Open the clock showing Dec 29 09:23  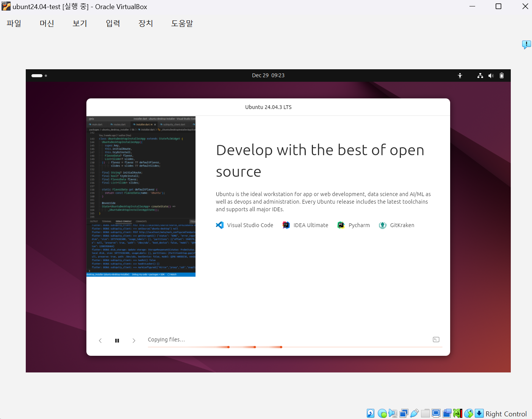[x=268, y=75]
